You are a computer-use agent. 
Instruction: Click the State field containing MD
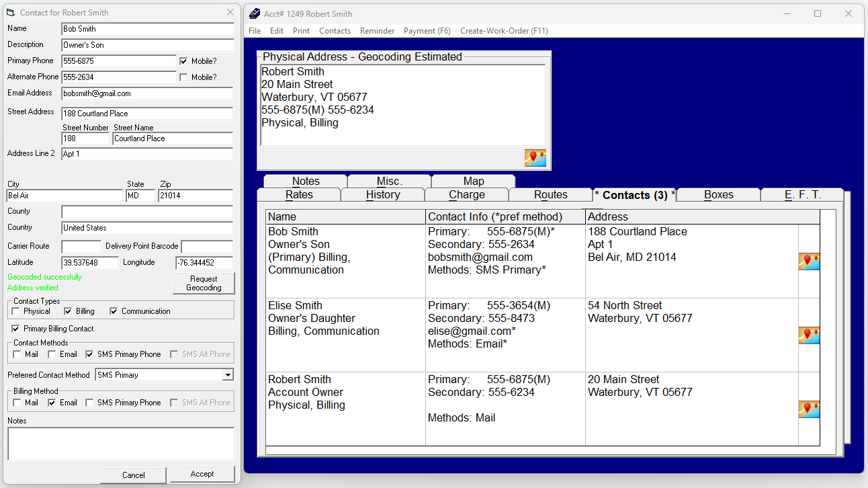(x=140, y=196)
